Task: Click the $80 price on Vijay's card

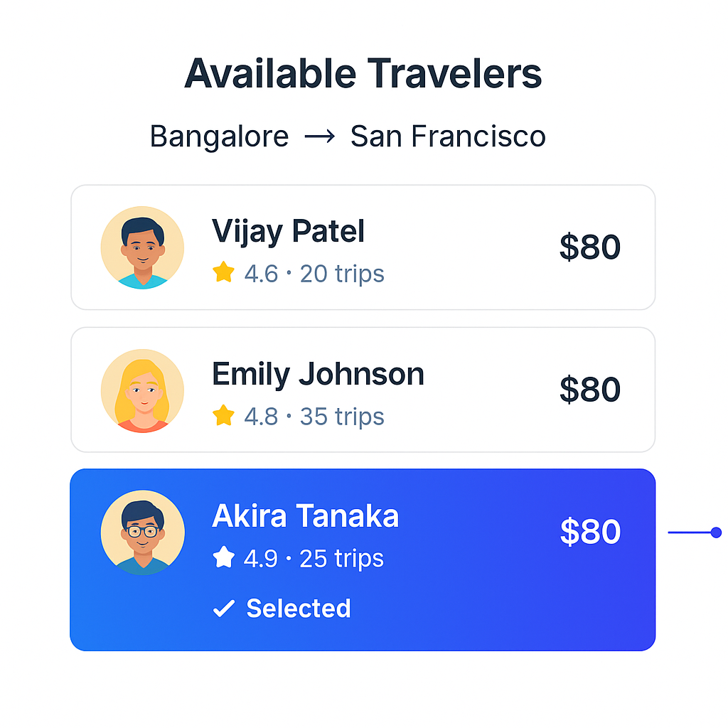Action: (x=590, y=247)
